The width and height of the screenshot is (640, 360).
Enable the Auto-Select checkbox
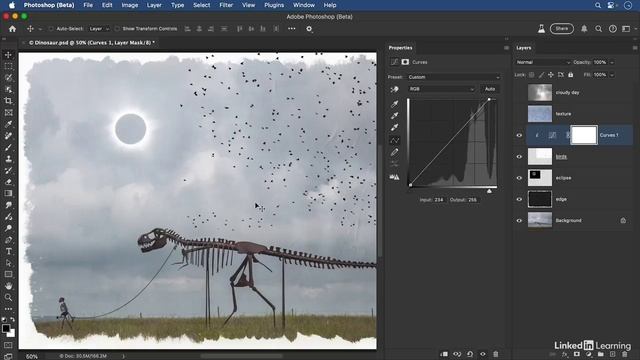tap(51, 29)
